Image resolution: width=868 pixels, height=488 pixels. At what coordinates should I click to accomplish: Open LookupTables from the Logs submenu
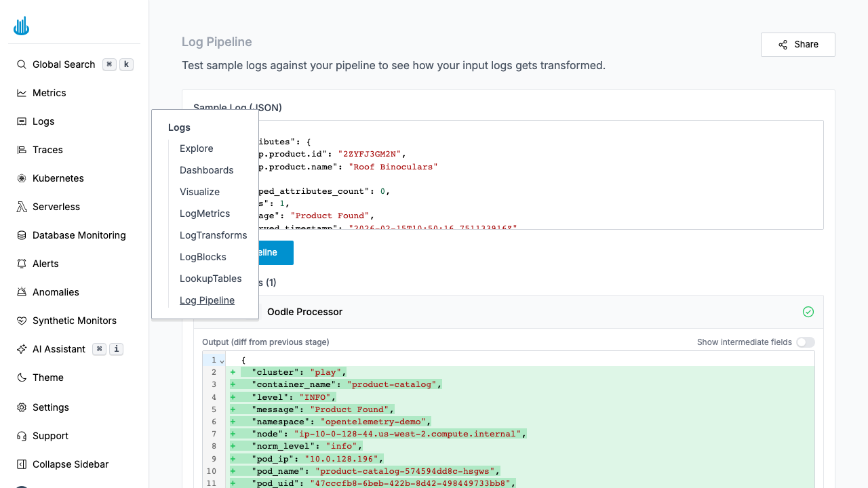coord(210,279)
